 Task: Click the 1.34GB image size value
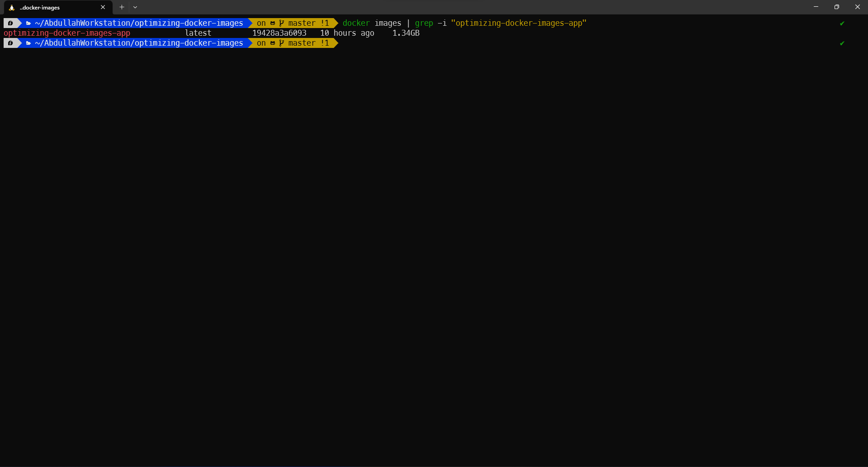click(x=406, y=33)
